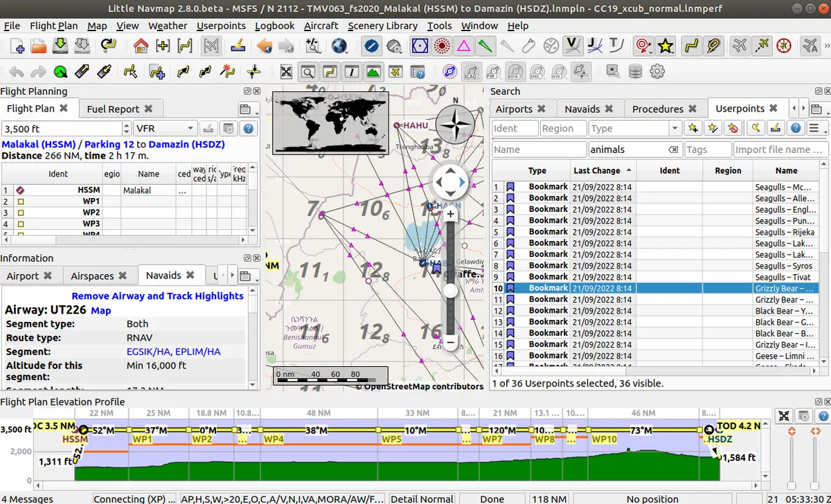This screenshot has height=504, width=831.
Task: Toggle the RSTR restricted airspace button
Action: 515,71
